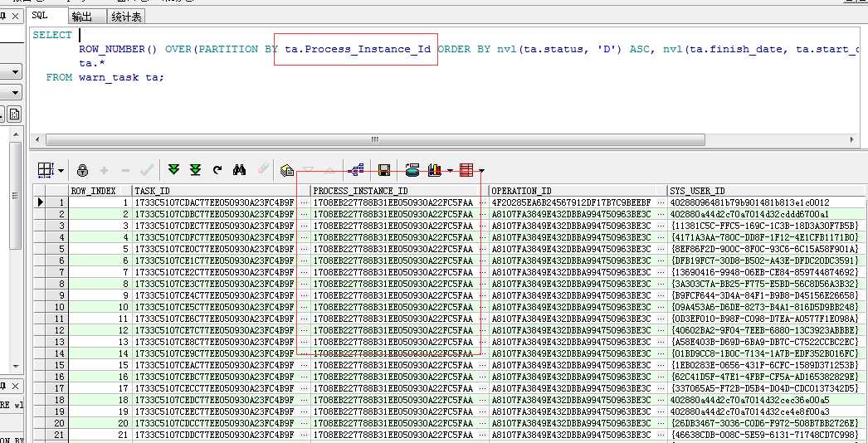Open the chart books icon
The image size is (868, 443).
click(435, 170)
